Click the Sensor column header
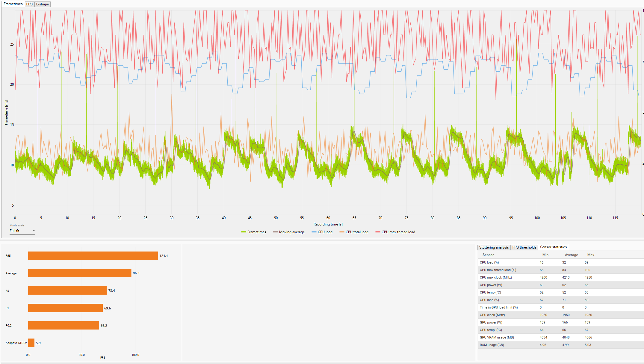Viewport: 644px width, 364px height. coord(488,255)
